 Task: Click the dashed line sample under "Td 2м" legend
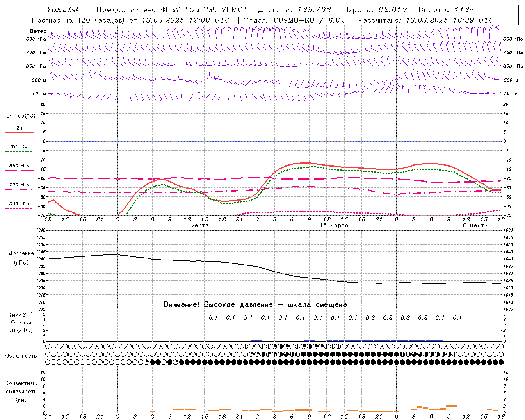pyautogui.click(x=19, y=151)
